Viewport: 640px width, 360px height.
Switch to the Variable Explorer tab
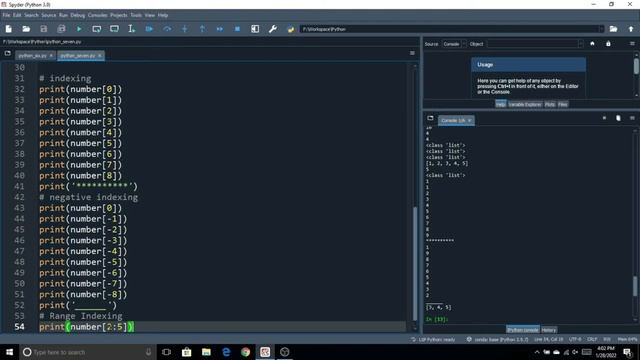pyautogui.click(x=524, y=104)
